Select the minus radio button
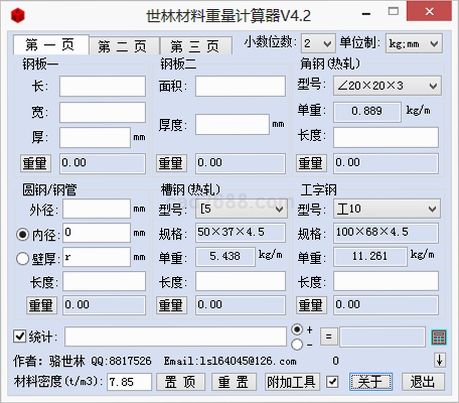 297,344
